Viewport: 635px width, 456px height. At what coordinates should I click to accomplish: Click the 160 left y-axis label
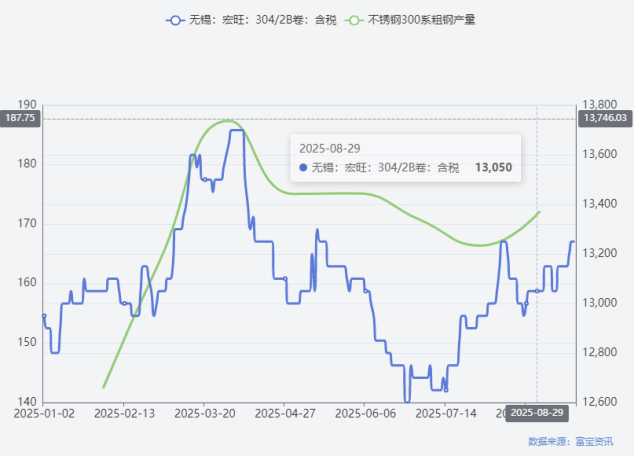pyautogui.click(x=27, y=283)
